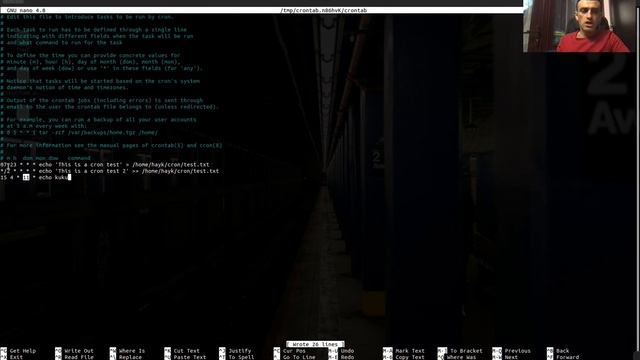Click the Back shortcut

[558, 351]
